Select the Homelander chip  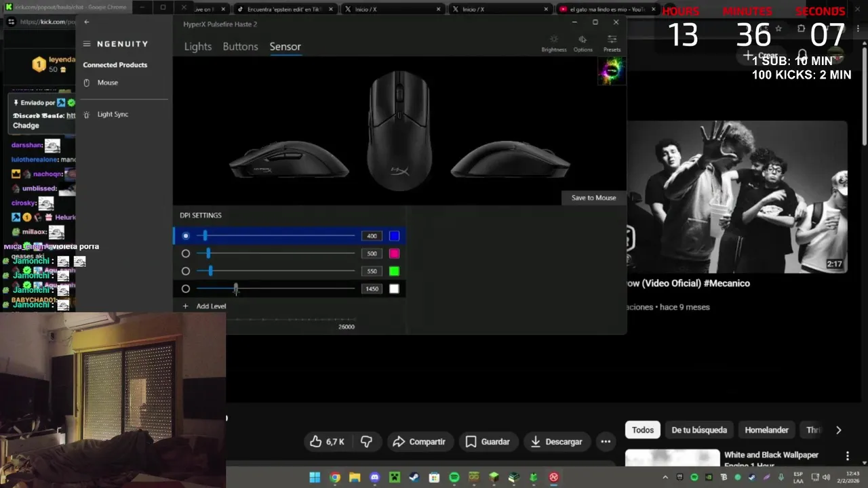[766, 430]
